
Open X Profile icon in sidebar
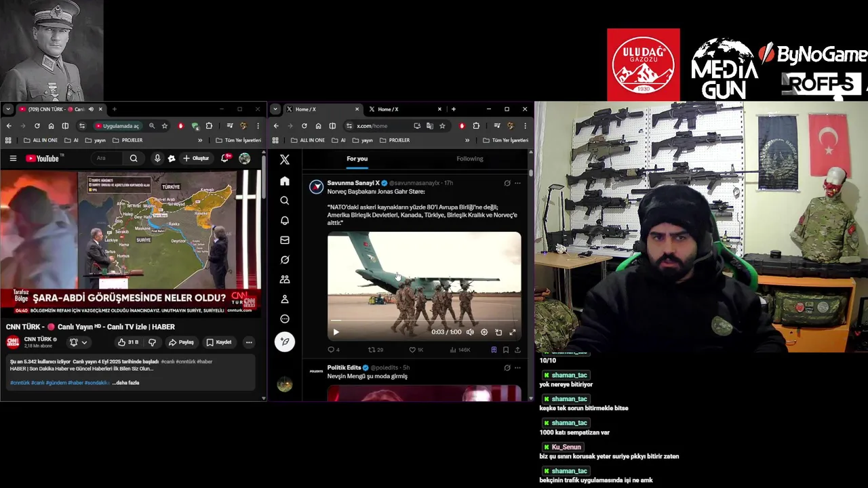click(x=285, y=299)
